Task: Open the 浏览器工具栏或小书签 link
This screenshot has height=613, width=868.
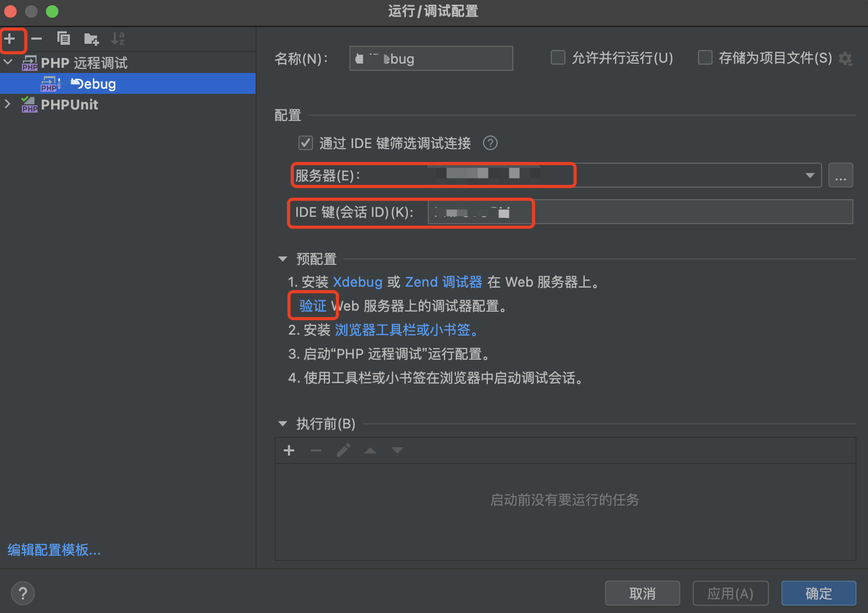Action: pyautogui.click(x=406, y=330)
